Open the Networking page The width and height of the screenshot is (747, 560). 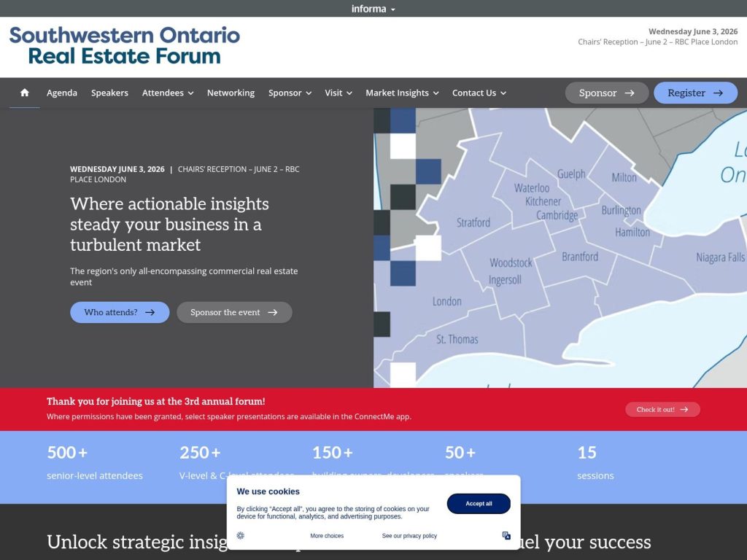coord(231,93)
